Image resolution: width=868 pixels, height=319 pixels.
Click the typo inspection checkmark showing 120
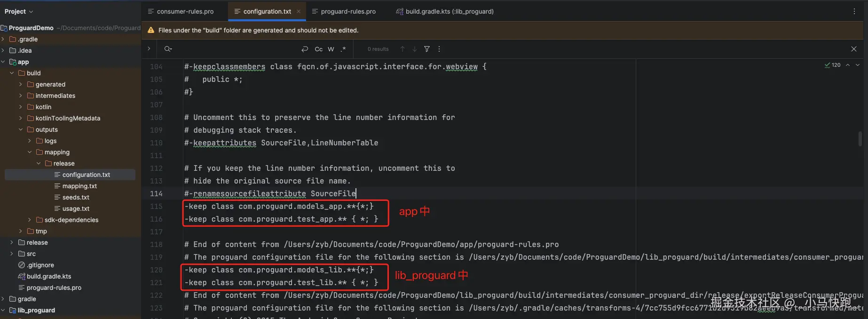coord(832,65)
